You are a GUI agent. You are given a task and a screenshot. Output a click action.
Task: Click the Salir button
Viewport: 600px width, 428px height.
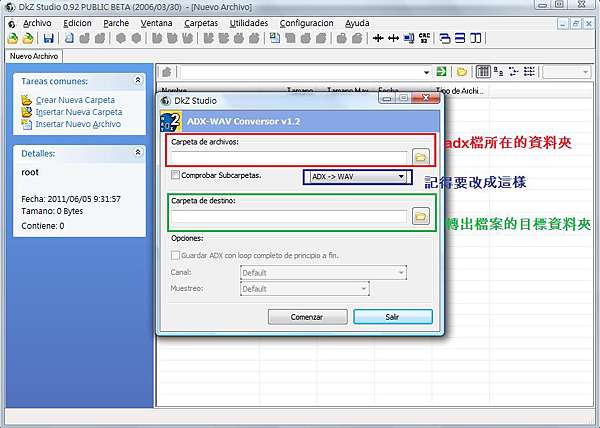click(x=393, y=317)
